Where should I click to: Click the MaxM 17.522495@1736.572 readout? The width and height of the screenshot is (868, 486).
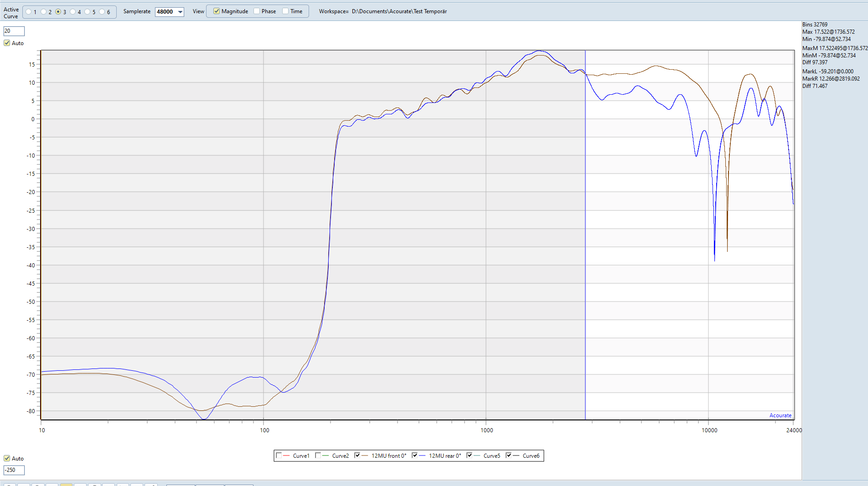coord(835,48)
